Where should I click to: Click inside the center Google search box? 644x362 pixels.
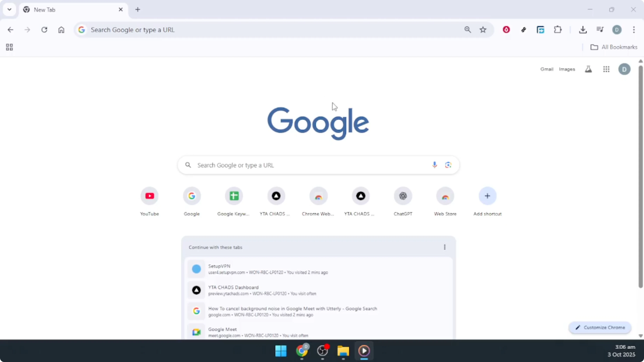coord(300,165)
